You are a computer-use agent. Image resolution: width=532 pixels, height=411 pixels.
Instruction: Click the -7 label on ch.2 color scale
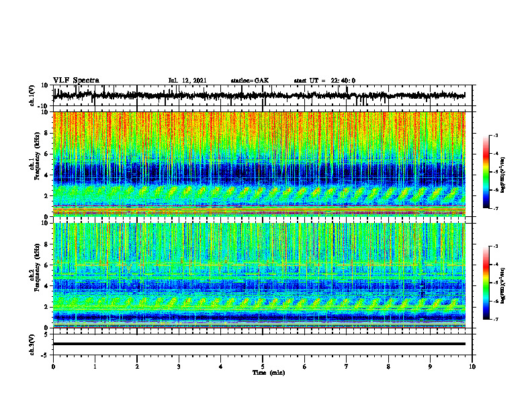pyautogui.click(x=496, y=320)
